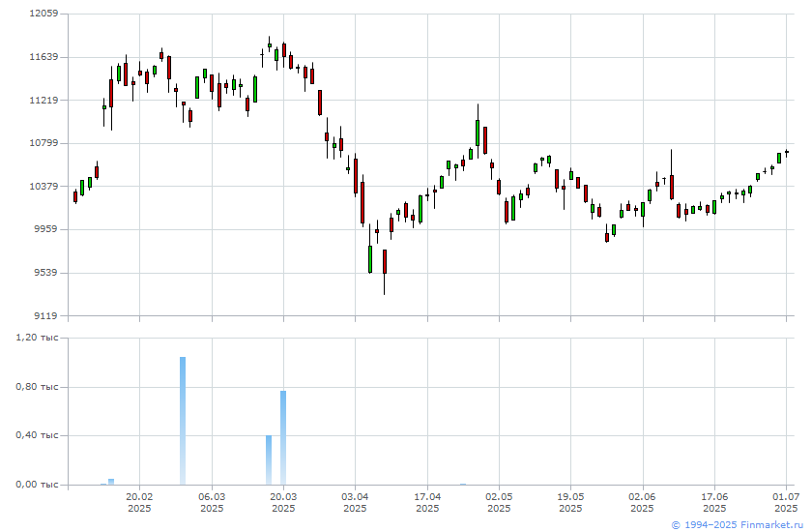This screenshot has height=532, width=812.
Task: Click the 20.02 2025 date label
Action: (139, 502)
